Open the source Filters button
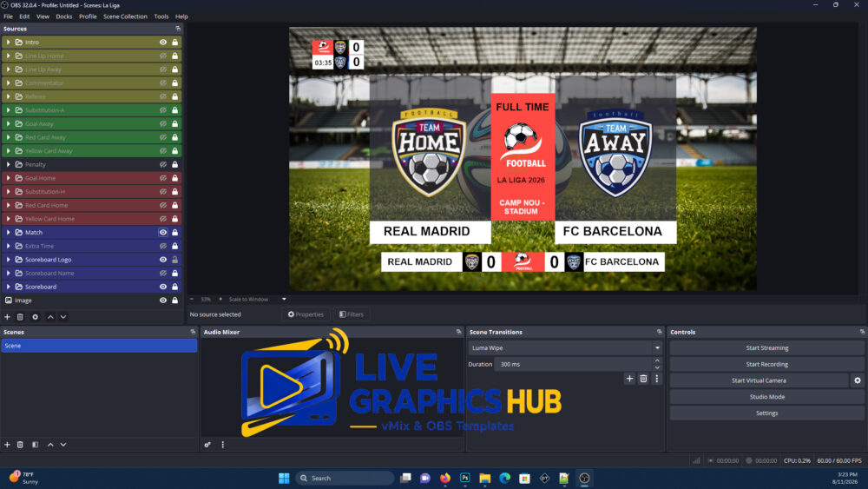Image resolution: width=868 pixels, height=489 pixels. coord(352,314)
